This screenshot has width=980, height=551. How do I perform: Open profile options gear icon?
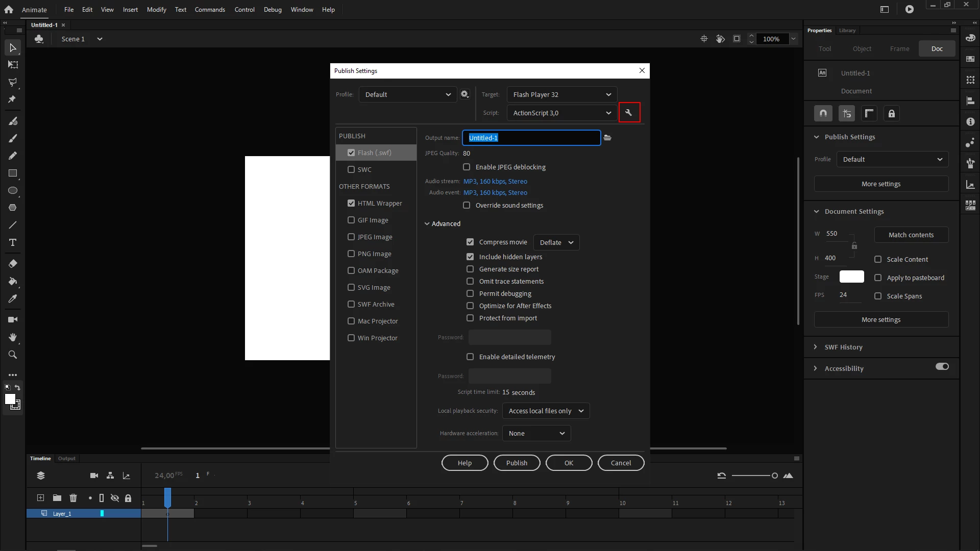464,94
